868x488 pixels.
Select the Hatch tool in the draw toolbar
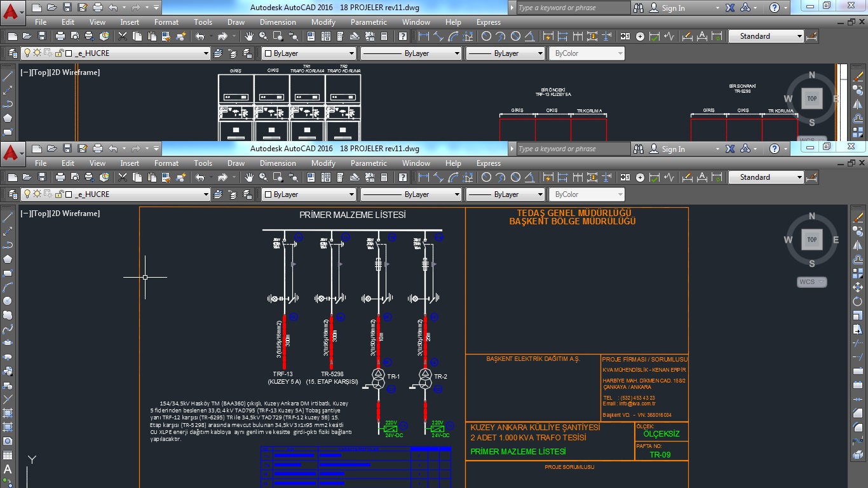(8, 413)
